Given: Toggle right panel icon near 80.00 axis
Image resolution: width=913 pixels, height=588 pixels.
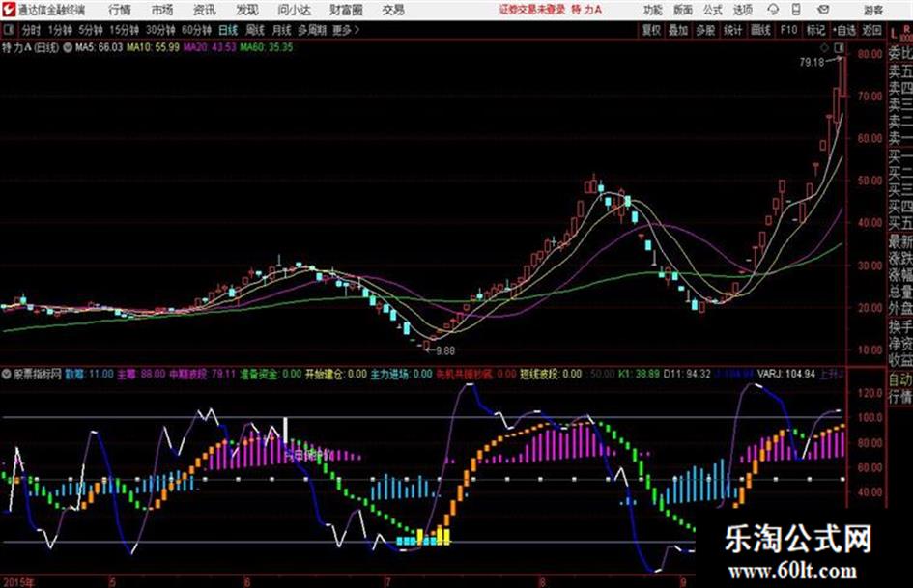Looking at the screenshot, I should (x=839, y=47).
